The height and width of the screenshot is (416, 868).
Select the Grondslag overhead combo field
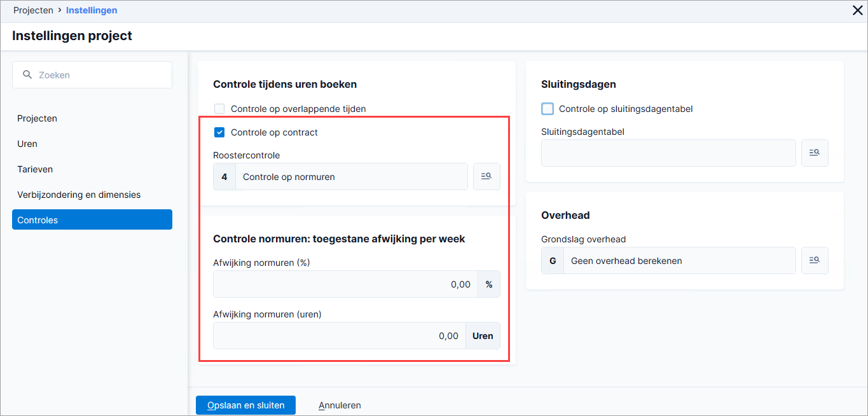[x=668, y=261]
